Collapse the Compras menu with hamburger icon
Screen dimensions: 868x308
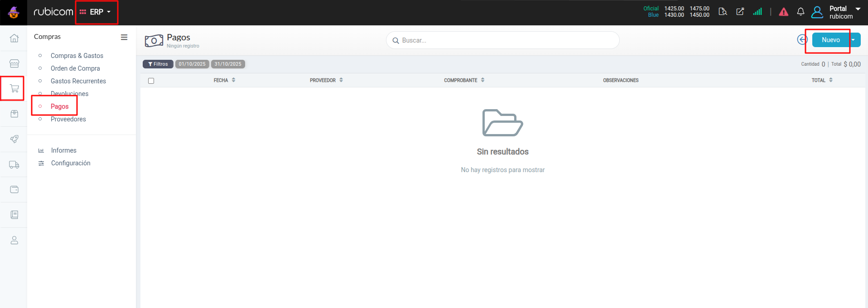(x=124, y=37)
